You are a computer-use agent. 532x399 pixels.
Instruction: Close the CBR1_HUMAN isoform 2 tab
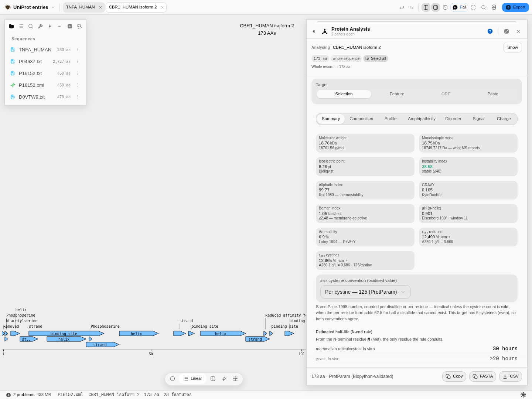(x=162, y=7)
